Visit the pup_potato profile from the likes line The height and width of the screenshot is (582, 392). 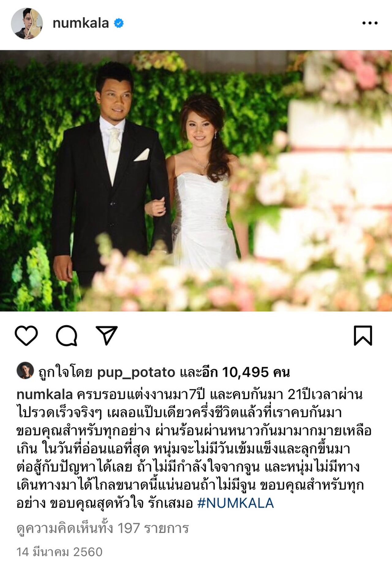pyautogui.click(x=136, y=372)
